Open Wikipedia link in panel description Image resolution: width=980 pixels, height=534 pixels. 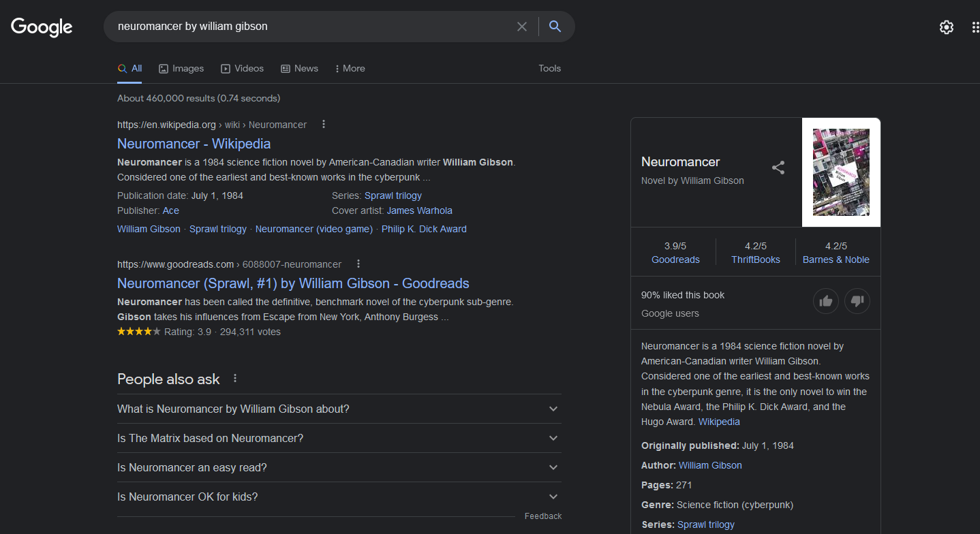(719, 422)
